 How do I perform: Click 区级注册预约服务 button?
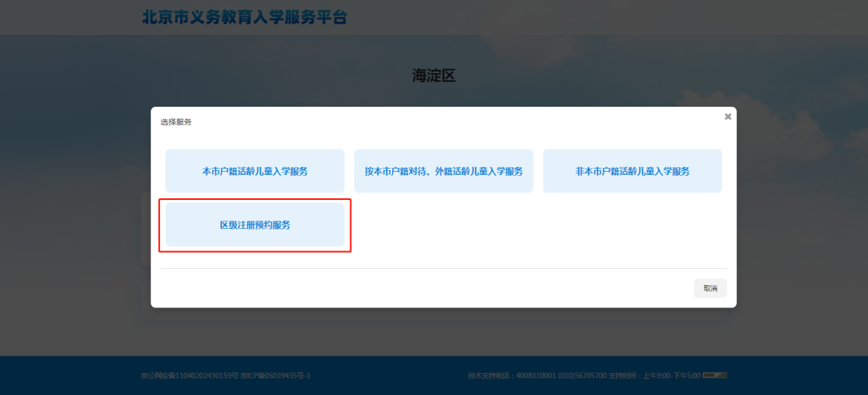point(255,225)
